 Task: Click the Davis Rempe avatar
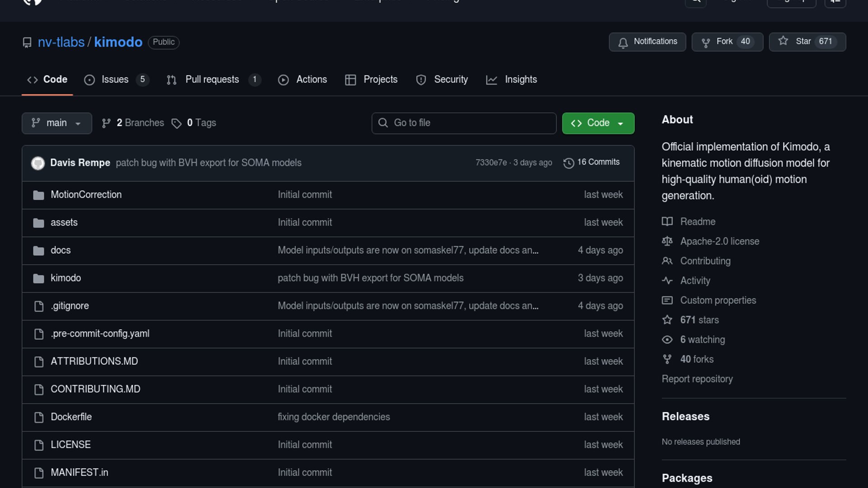[38, 163]
